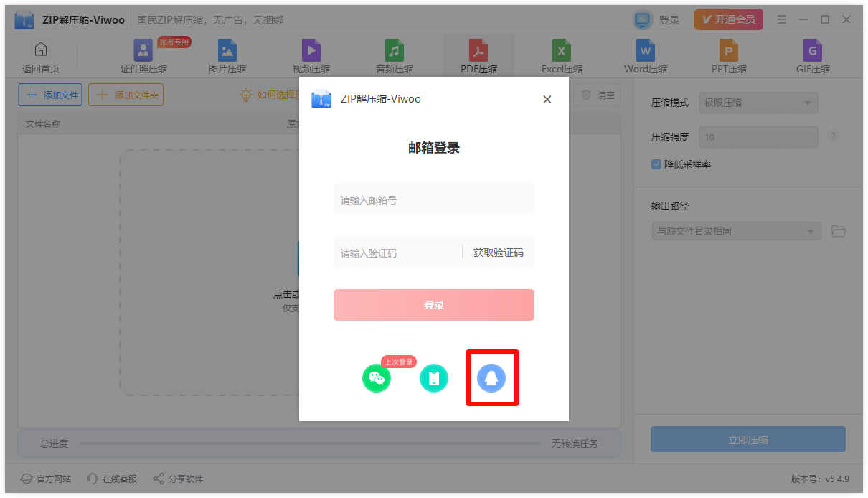Click 登录 avatar in title bar
Screen dimensions: 868x498
click(643, 19)
